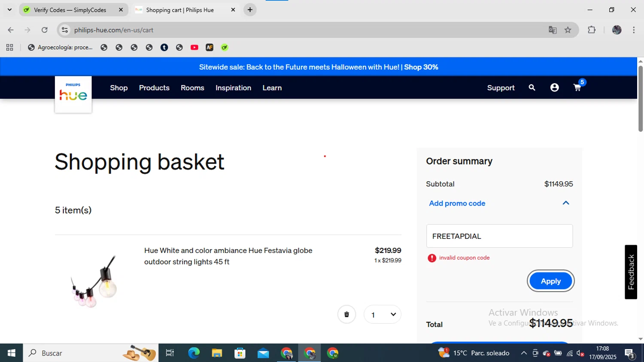Open the Shop menu
Screen dimensions: 644x362
119,88
